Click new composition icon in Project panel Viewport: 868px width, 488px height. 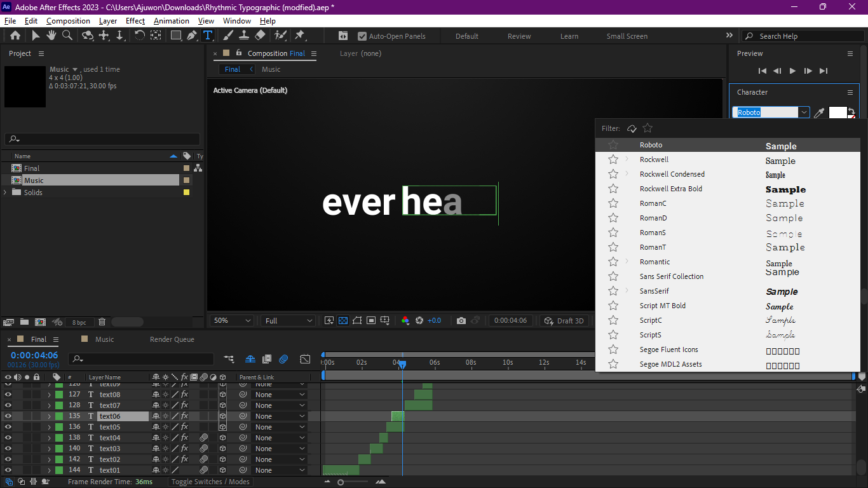[40, 322]
